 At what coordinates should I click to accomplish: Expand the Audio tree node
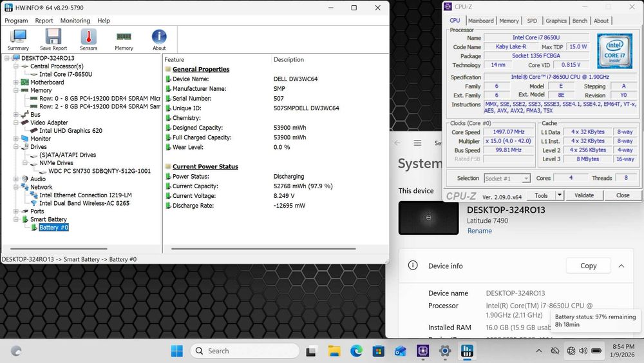[x=15, y=179]
